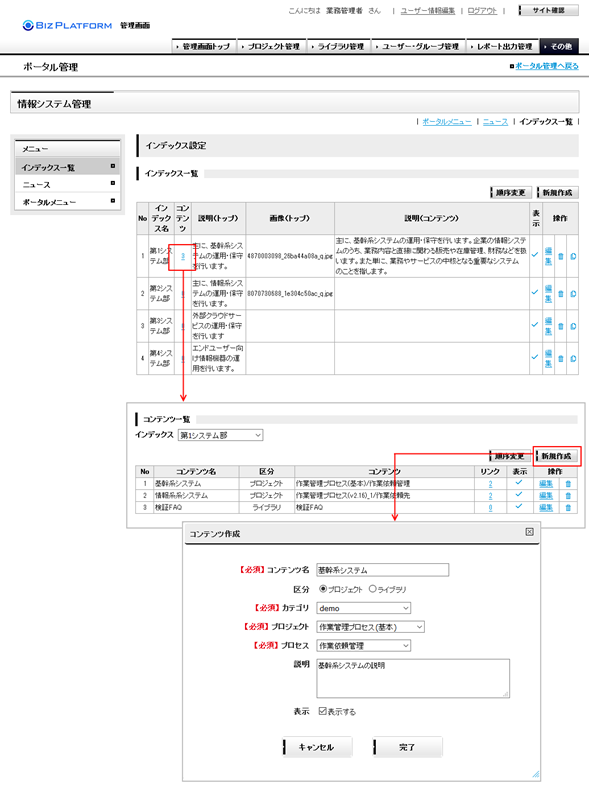The width and height of the screenshot is (589, 796).
Task: Click the display checkmark for 基幹系システム content
Action: [x=518, y=482]
